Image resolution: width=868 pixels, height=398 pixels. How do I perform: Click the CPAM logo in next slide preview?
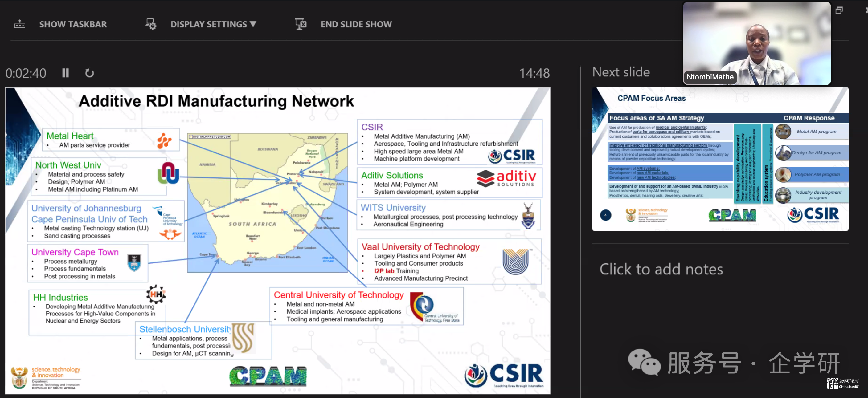point(732,215)
